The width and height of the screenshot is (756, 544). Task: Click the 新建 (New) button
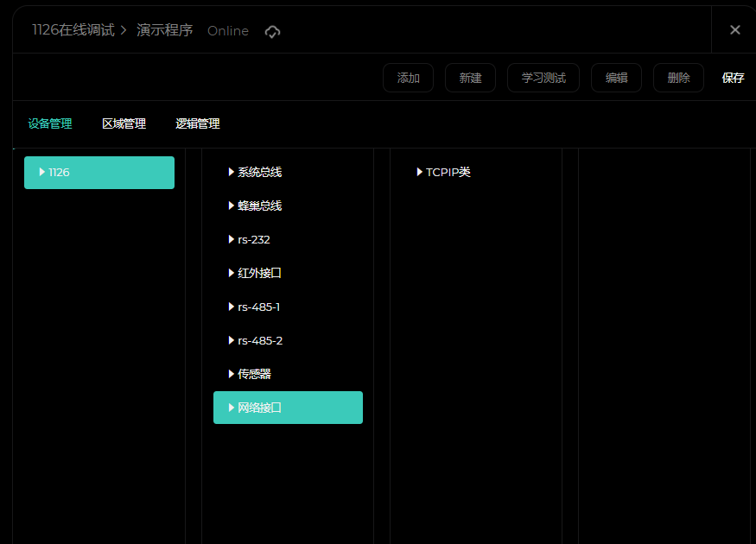(470, 78)
